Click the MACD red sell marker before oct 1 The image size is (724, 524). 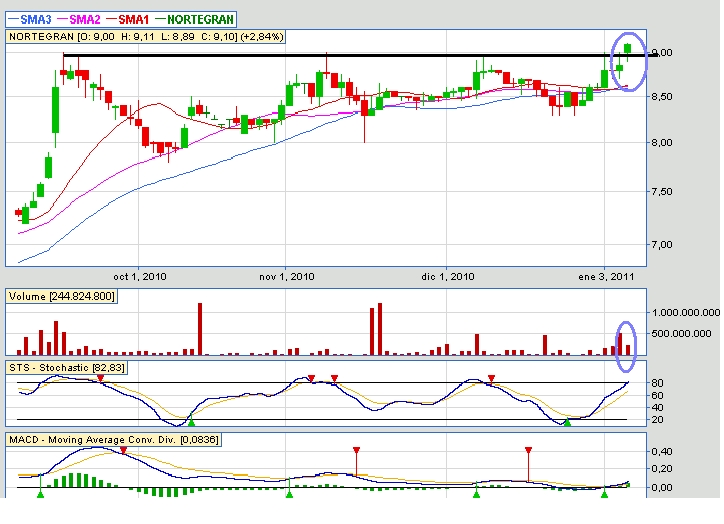point(123,450)
